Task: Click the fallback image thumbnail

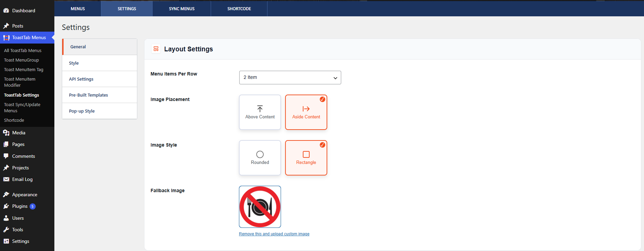Action: (x=260, y=207)
